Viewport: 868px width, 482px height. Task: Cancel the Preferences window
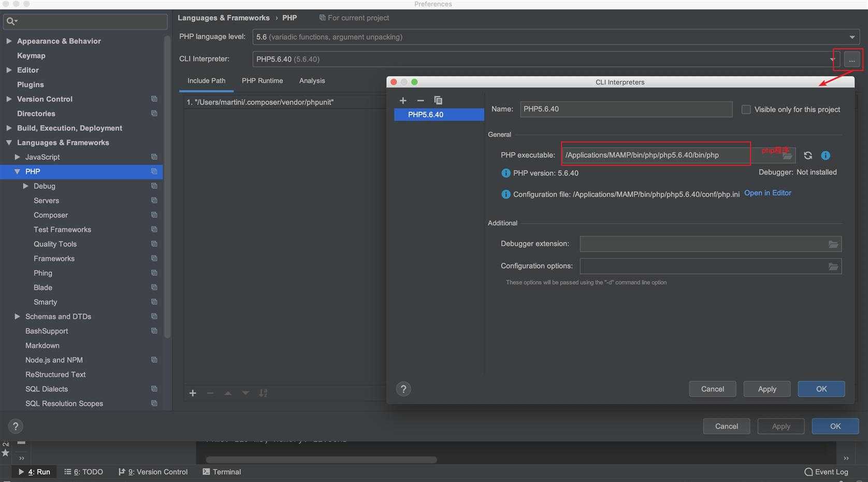click(727, 426)
